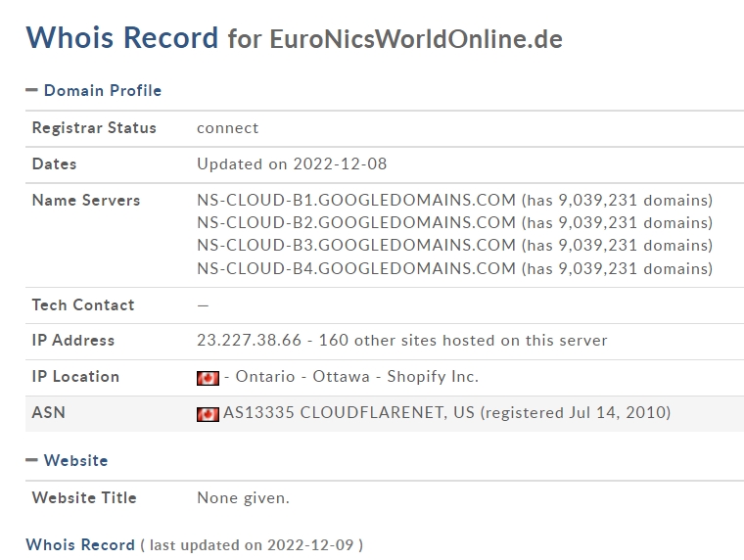Click the Ontario - Ottawa - Shopify Inc. location
744x560 pixels.
[x=356, y=376]
